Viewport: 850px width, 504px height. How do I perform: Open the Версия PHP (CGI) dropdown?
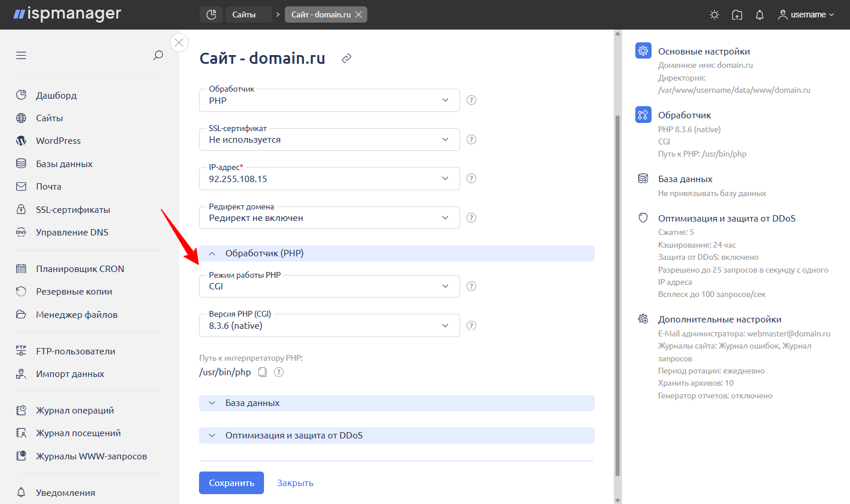329,325
